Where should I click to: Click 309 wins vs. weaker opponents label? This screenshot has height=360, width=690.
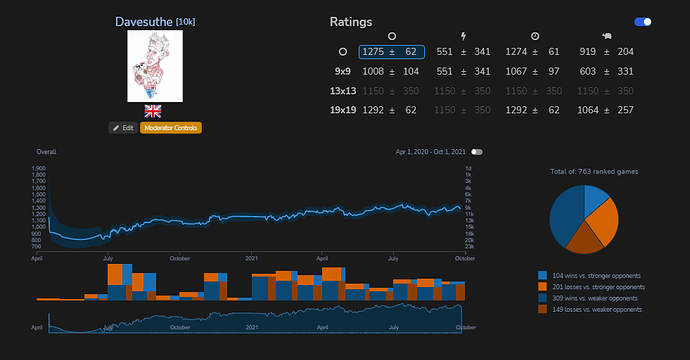[x=595, y=298]
